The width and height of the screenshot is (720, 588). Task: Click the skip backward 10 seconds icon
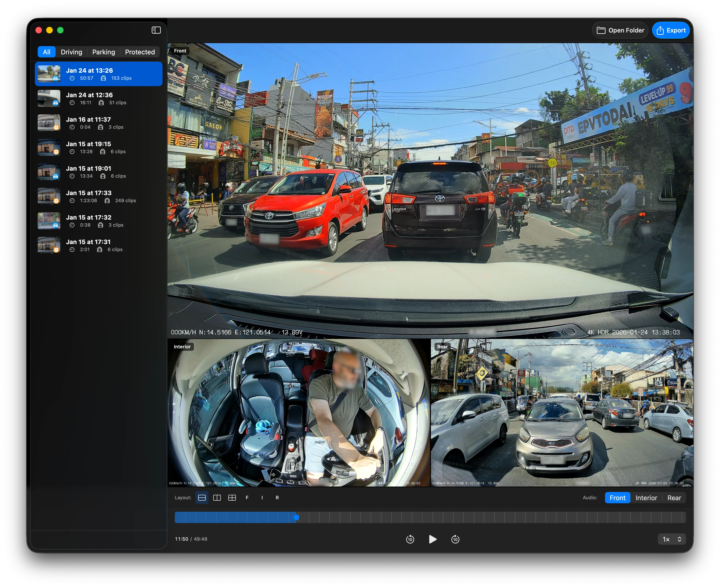(410, 539)
